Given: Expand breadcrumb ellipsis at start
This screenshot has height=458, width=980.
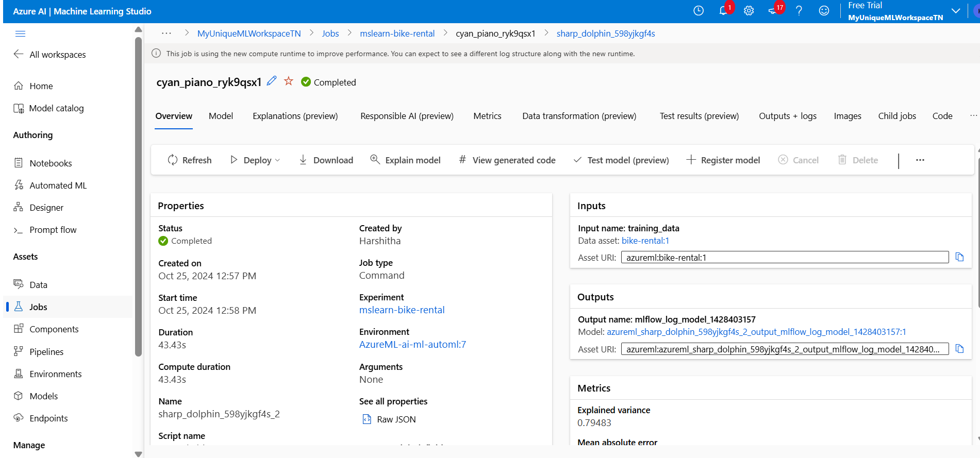Looking at the screenshot, I should coord(167,33).
